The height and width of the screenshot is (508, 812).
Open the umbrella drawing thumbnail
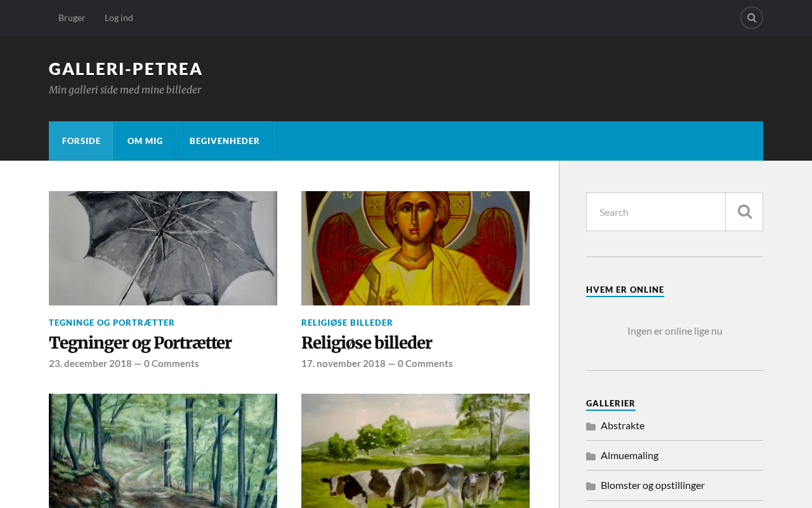point(163,248)
